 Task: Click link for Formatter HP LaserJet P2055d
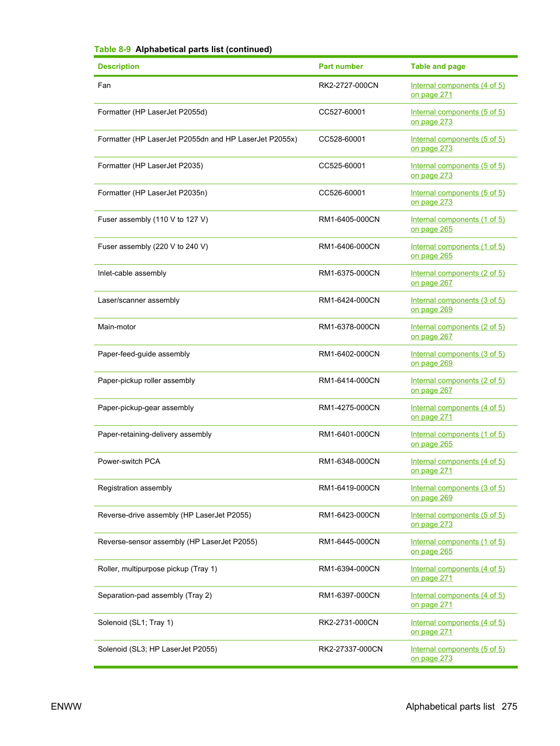coord(458,117)
